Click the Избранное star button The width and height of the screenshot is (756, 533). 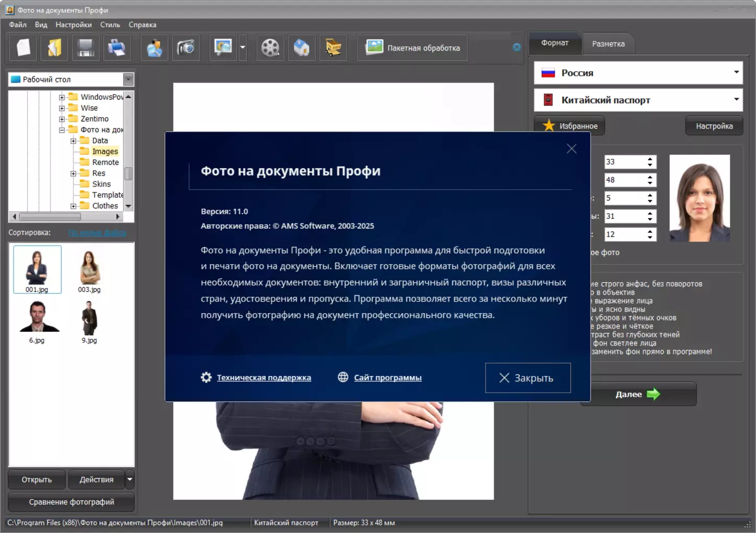(x=570, y=126)
